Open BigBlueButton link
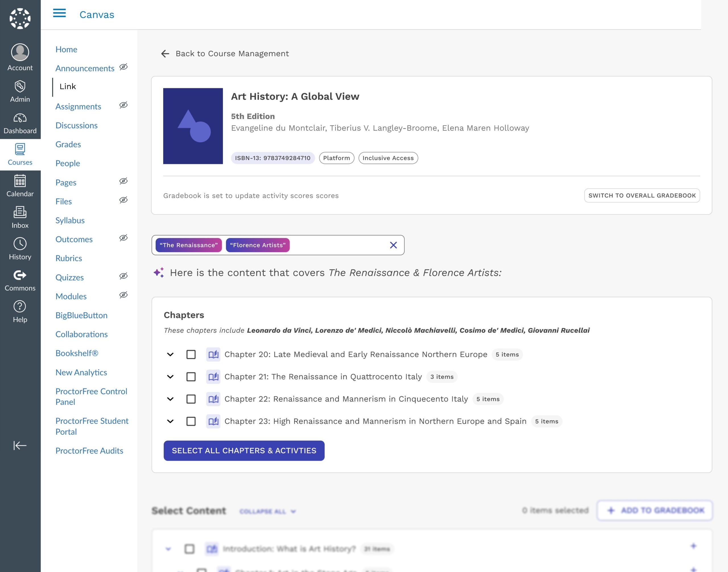Viewport: 728px width, 572px height. coord(81,316)
